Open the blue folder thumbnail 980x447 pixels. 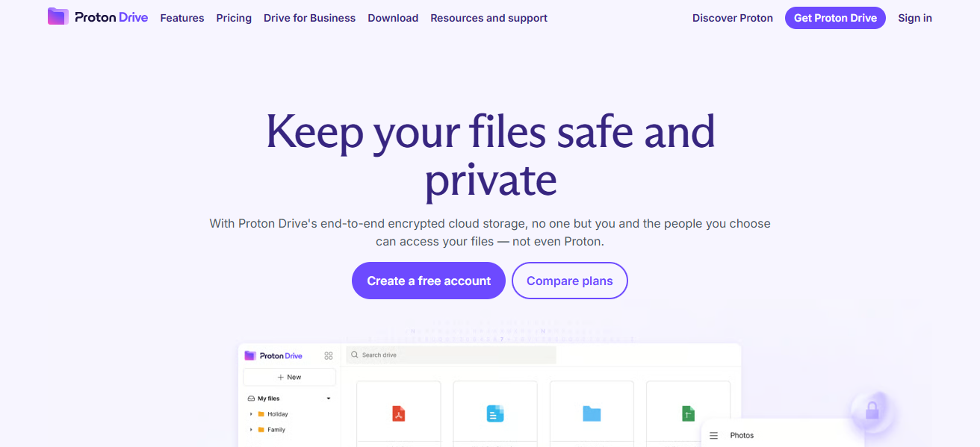(592, 413)
